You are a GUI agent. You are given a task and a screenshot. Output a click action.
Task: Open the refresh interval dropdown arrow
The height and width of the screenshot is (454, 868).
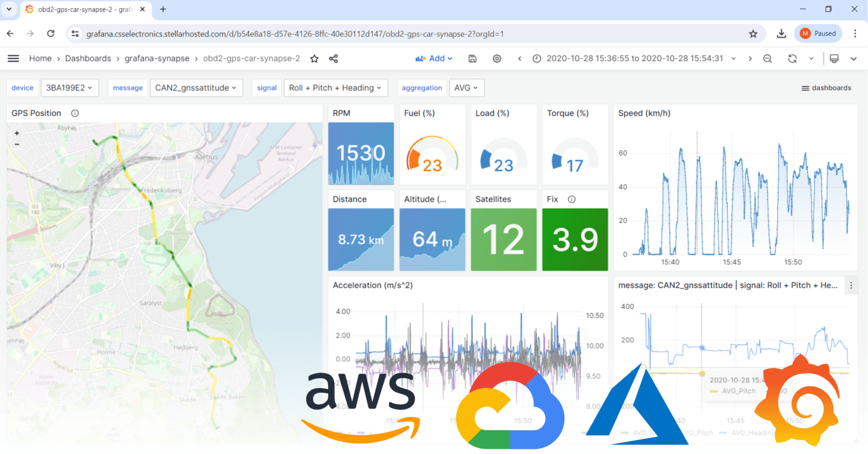tap(811, 58)
